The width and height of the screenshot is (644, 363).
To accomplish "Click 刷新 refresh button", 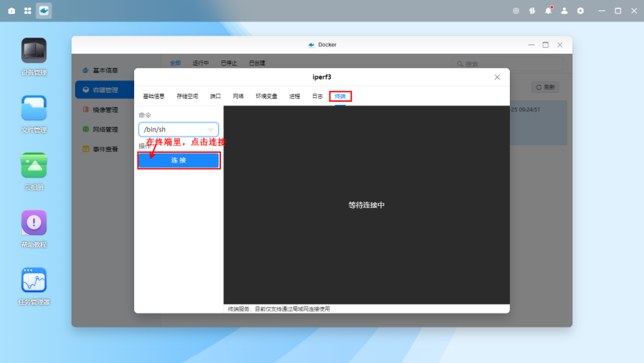I will (546, 87).
